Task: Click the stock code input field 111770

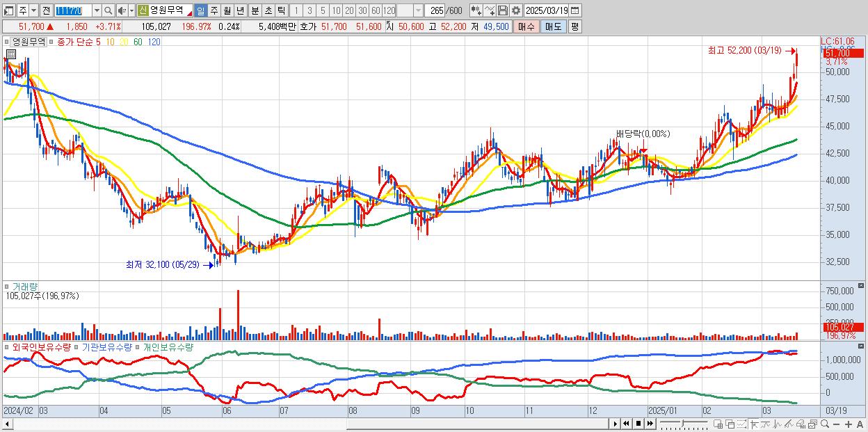Action: [x=73, y=10]
